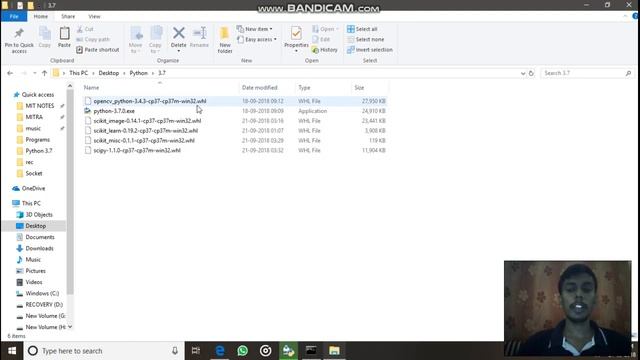Launch Microsoft Edge from taskbar
The height and width of the screenshot is (360, 640).
click(220, 351)
